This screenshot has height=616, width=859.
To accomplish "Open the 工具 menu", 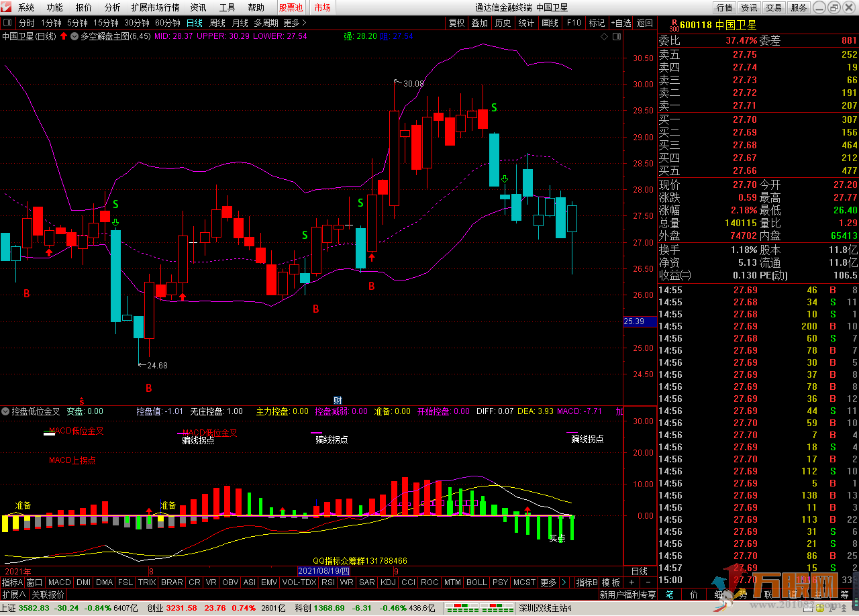I will point(227,7).
